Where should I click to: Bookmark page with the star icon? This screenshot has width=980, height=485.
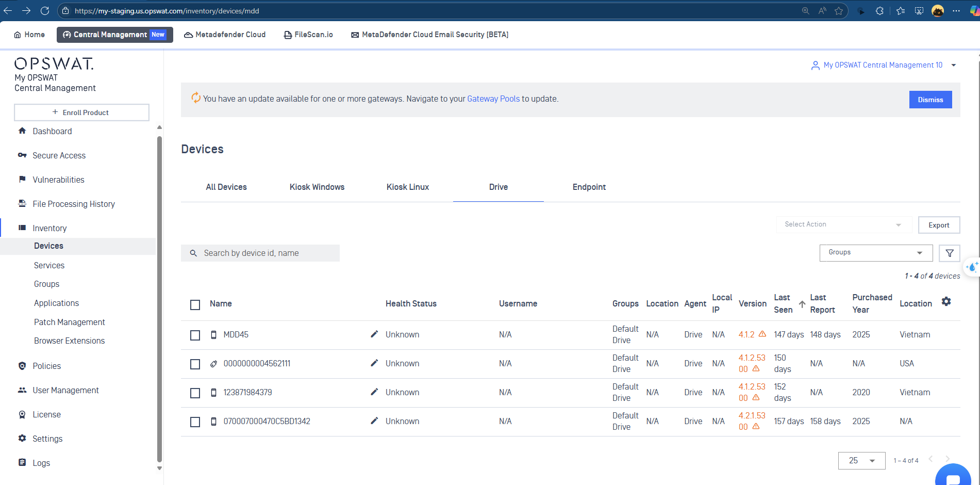839,11
